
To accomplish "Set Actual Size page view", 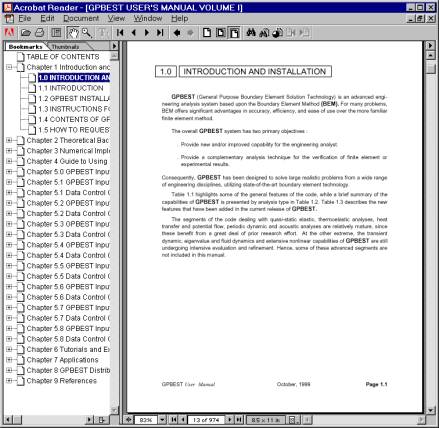I will coord(207,33).
